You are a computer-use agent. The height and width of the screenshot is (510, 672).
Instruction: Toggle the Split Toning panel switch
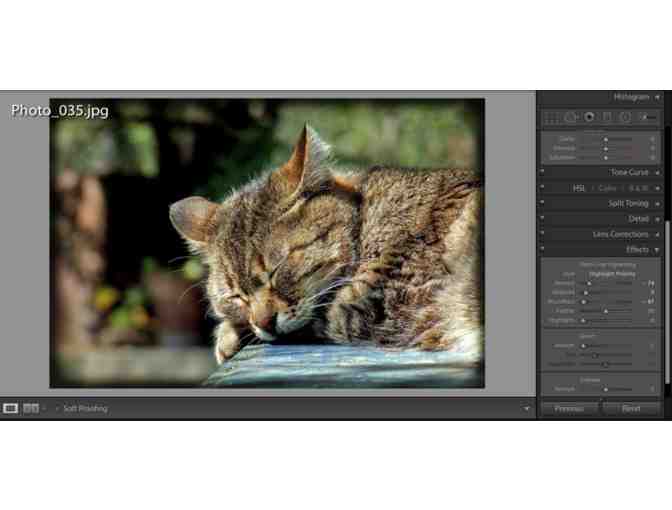point(542,203)
